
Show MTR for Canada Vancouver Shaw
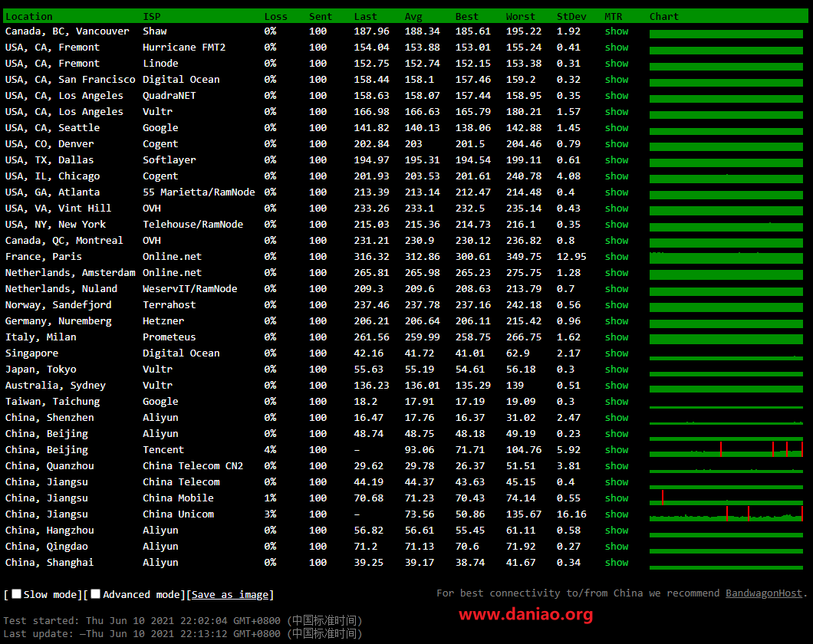(617, 31)
